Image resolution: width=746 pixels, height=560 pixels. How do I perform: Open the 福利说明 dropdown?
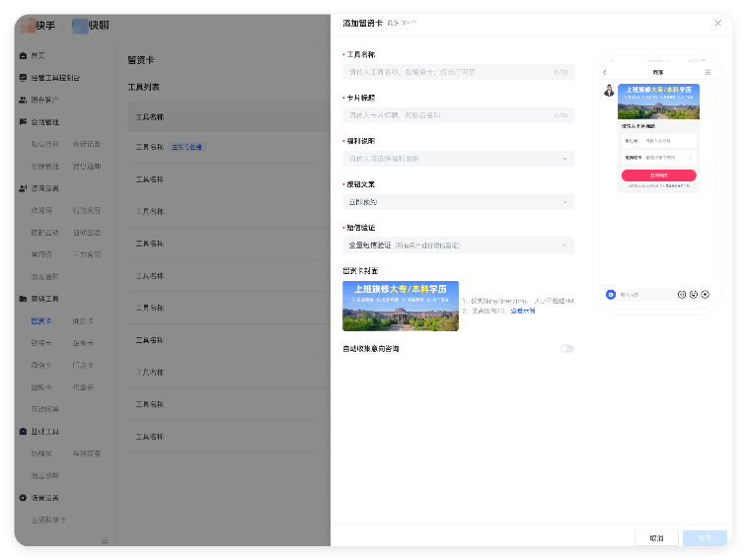click(458, 159)
